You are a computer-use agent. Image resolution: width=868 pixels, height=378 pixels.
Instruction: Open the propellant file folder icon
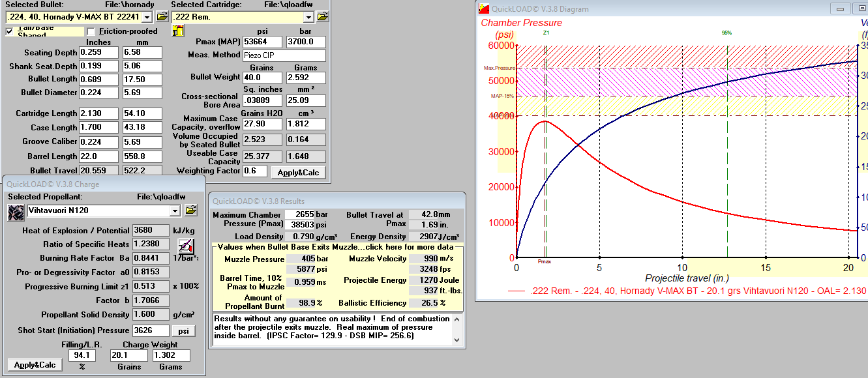190,210
